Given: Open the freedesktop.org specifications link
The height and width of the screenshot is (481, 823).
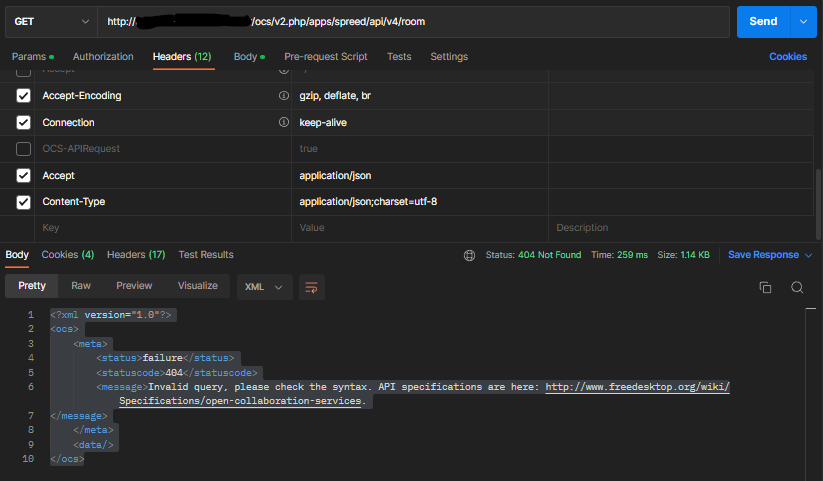Looking at the screenshot, I should (x=637, y=387).
